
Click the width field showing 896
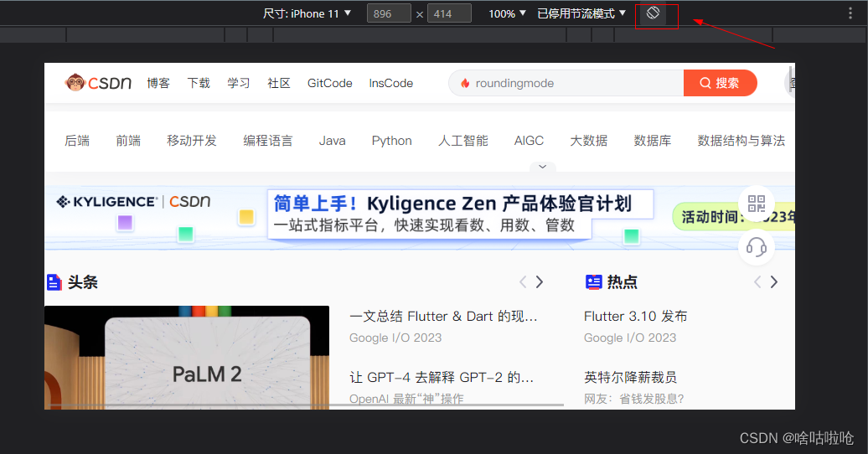coord(389,13)
